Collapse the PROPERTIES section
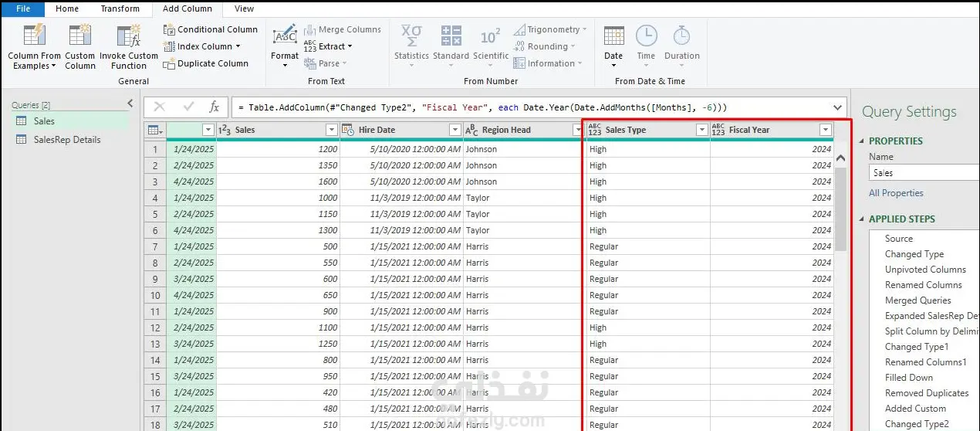980x431 pixels. point(863,141)
